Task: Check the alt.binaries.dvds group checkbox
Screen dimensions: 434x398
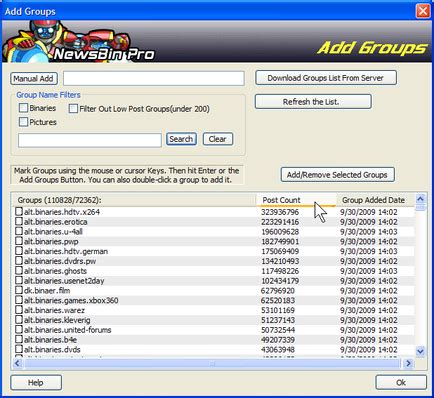Action: pyautogui.click(x=19, y=349)
